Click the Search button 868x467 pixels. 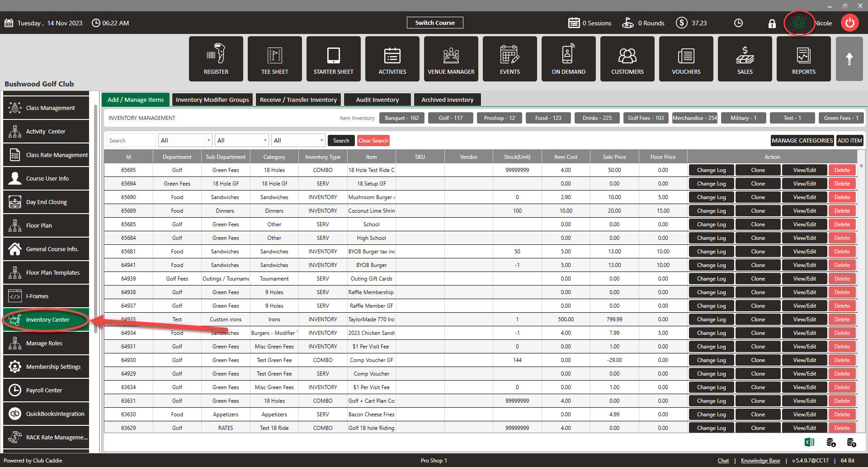[341, 140]
